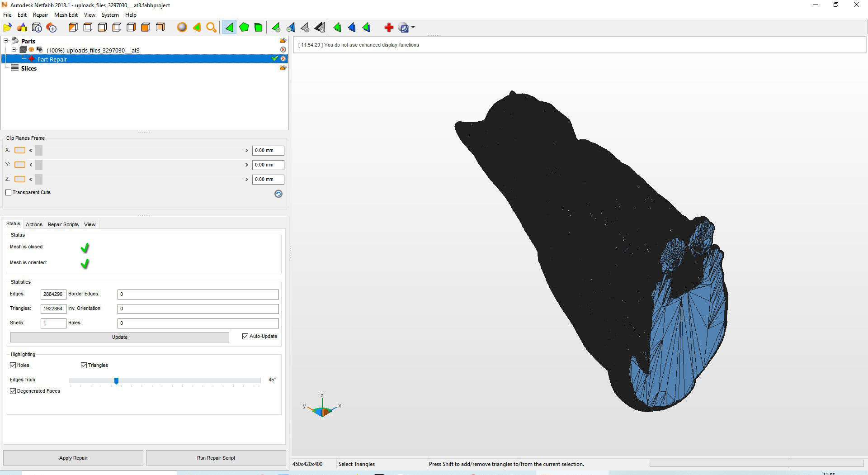The height and width of the screenshot is (475, 868).
Task: Toggle the Y clip plane button
Action: [x=20, y=165]
